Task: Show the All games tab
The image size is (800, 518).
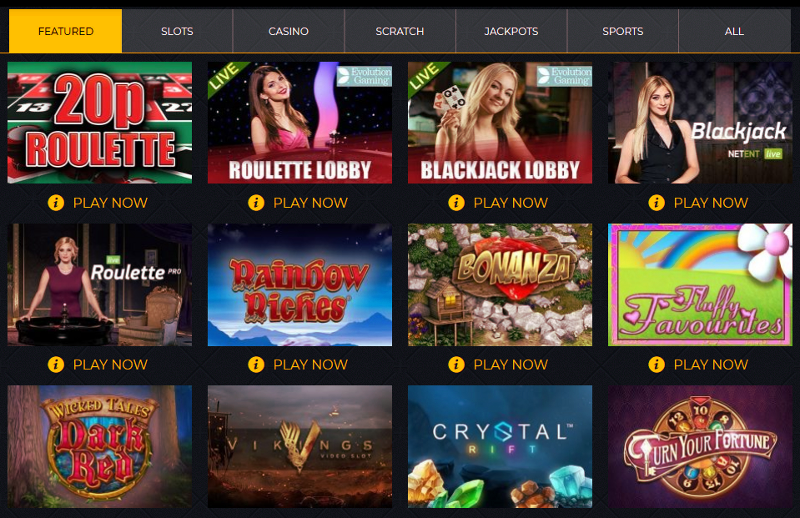Action: tap(734, 31)
